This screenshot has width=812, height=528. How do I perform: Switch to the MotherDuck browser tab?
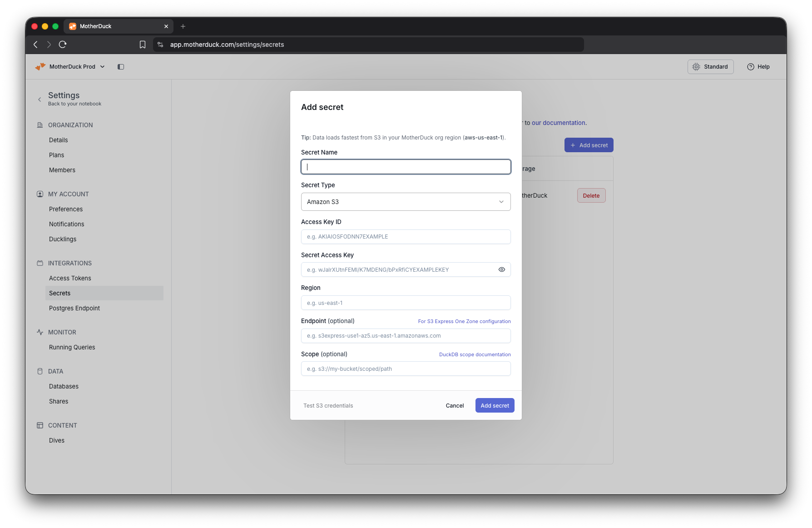(x=109, y=26)
